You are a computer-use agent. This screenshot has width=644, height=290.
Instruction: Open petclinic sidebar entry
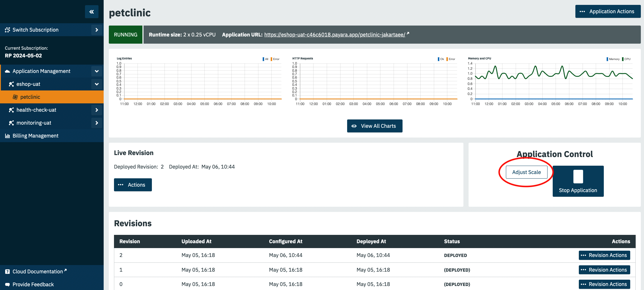(52, 97)
